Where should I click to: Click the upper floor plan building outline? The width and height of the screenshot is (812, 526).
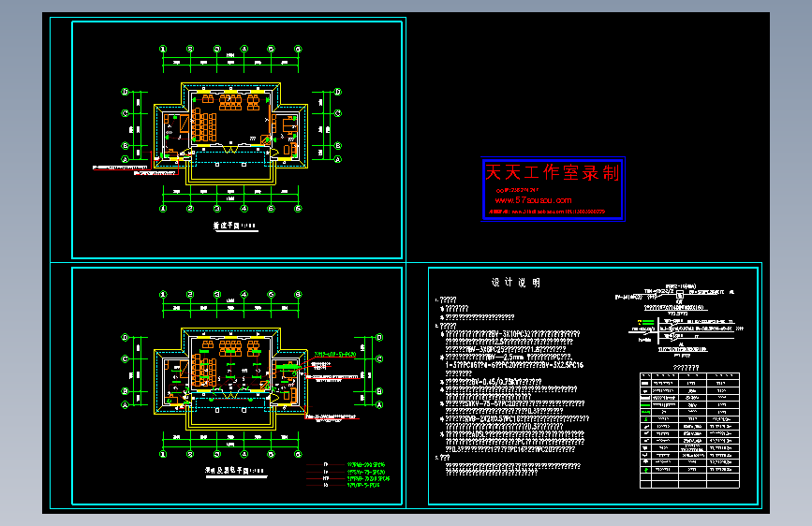231,134
